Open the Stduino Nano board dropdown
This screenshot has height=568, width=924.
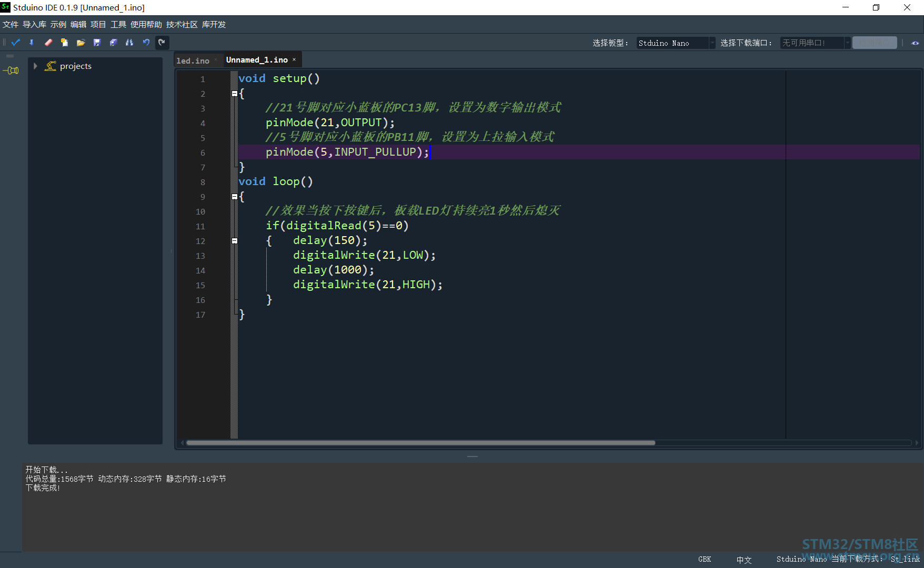click(676, 43)
